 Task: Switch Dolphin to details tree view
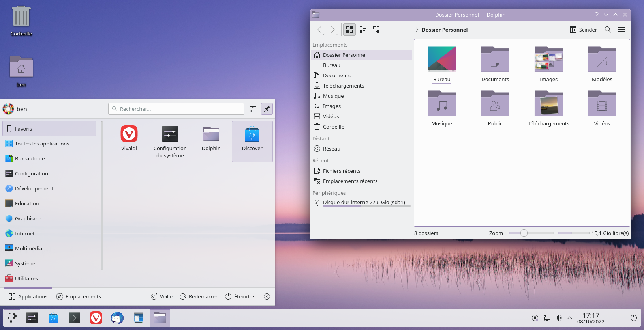[376, 30]
